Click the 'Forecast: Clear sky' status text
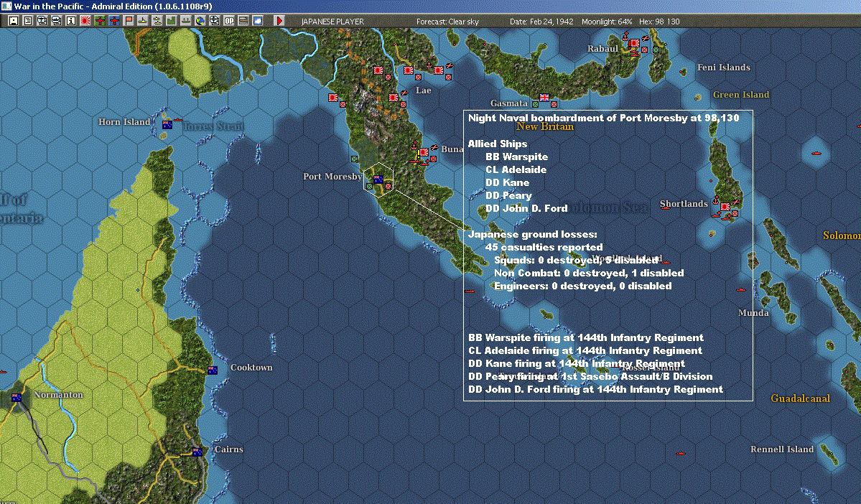The height and width of the screenshot is (504, 861). pyautogui.click(x=447, y=22)
